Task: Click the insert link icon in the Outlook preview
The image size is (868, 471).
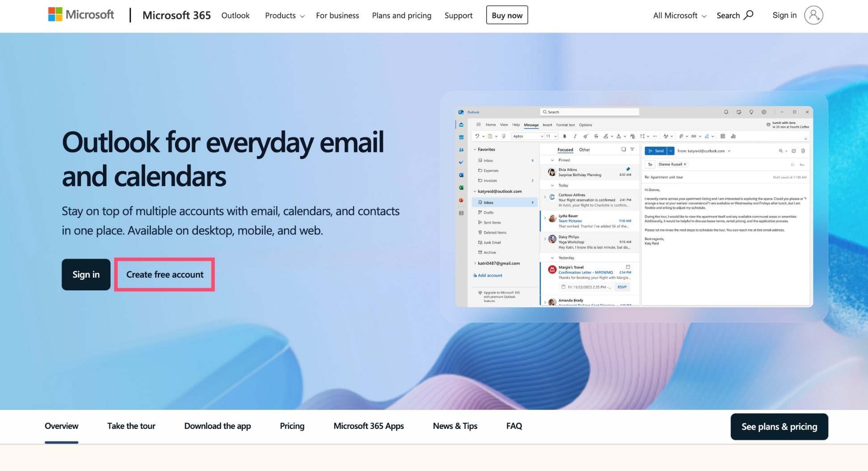Action: pyautogui.click(x=694, y=136)
